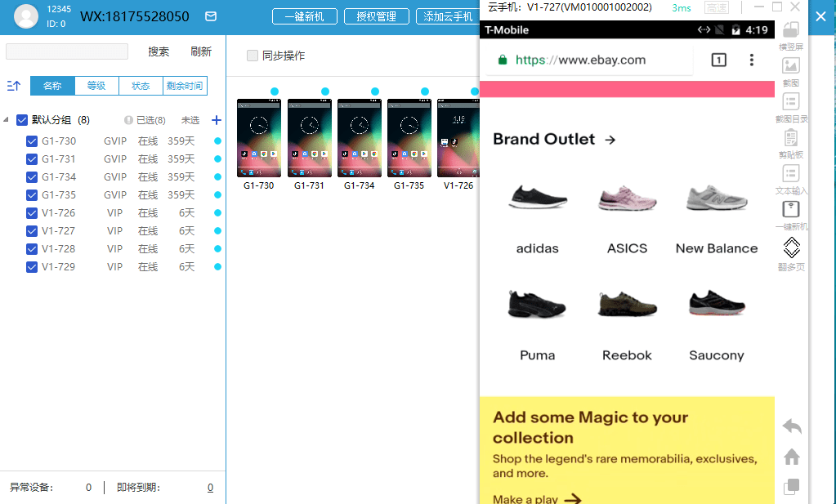
Task: Open the G1-735 phone thumbnail
Action: pyautogui.click(x=409, y=138)
